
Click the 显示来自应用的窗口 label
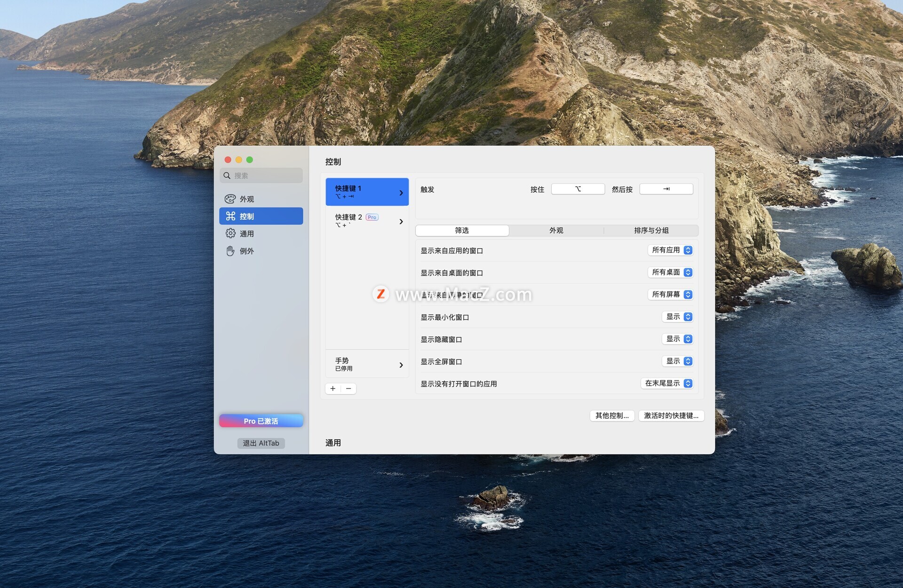pos(452,251)
